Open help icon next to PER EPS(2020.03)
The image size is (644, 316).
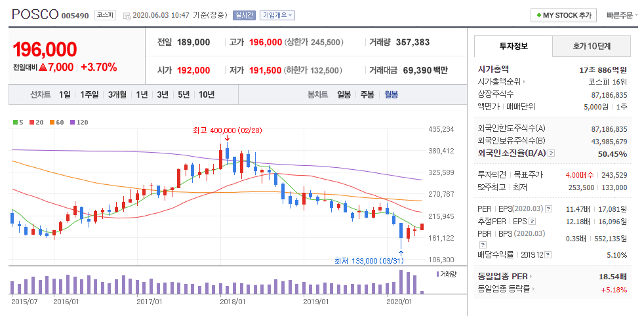549,209
